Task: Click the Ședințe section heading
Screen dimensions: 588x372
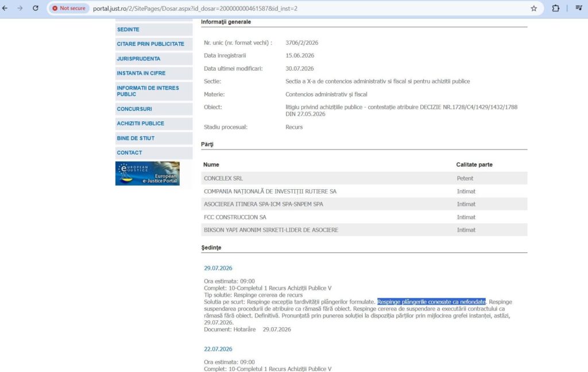Action: [211, 248]
